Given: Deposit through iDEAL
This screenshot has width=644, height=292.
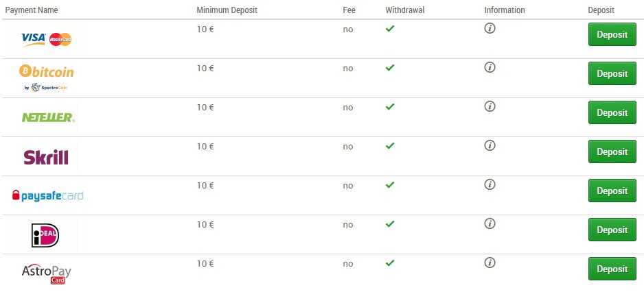Looking at the screenshot, I should (x=612, y=230).
